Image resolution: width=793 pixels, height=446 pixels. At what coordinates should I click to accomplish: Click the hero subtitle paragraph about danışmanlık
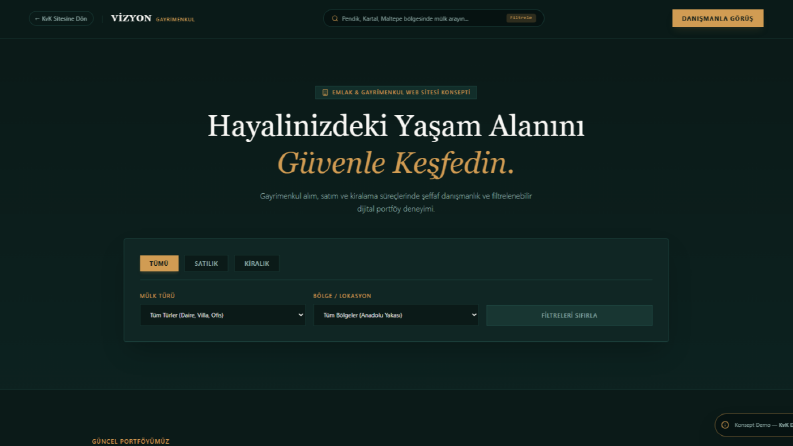point(396,202)
